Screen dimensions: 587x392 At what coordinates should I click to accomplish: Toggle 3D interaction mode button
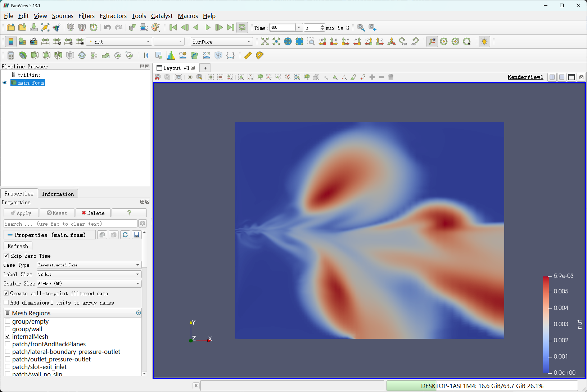coord(190,77)
